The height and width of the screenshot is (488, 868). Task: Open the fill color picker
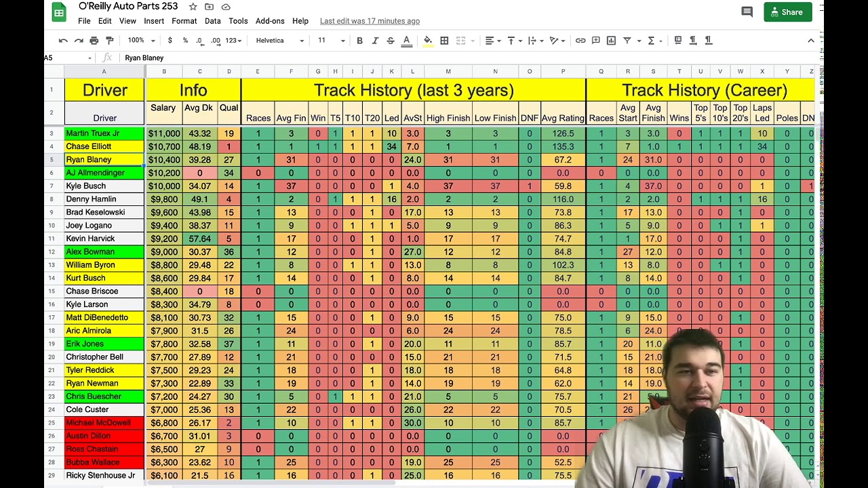click(x=428, y=41)
